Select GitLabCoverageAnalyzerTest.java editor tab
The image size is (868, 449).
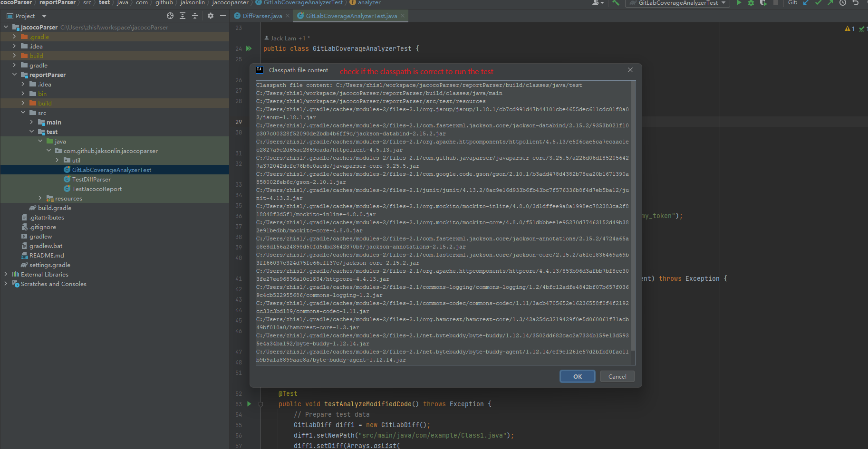pyautogui.click(x=351, y=16)
